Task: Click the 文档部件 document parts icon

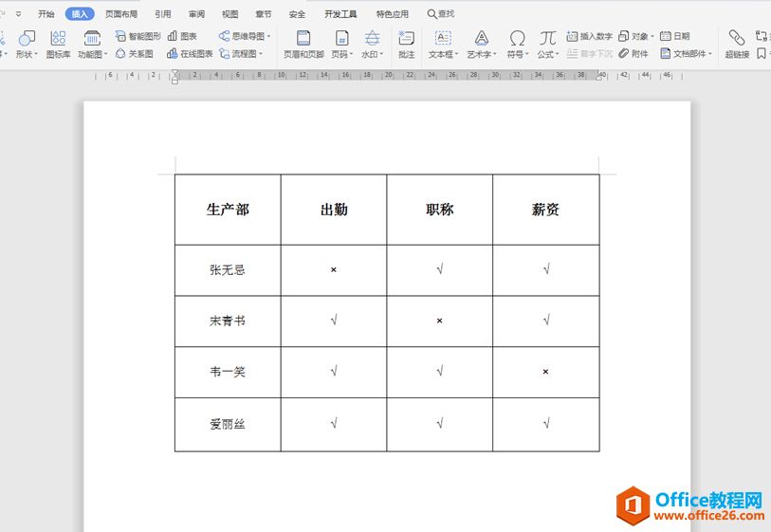Action: pos(666,54)
